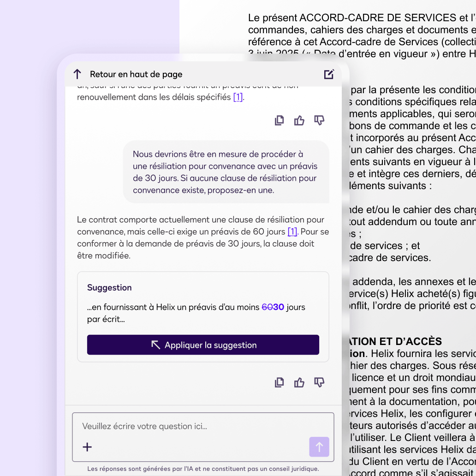Toggle thumbs-down feedback on the first response
This screenshot has height=476, width=476.
[x=319, y=120]
